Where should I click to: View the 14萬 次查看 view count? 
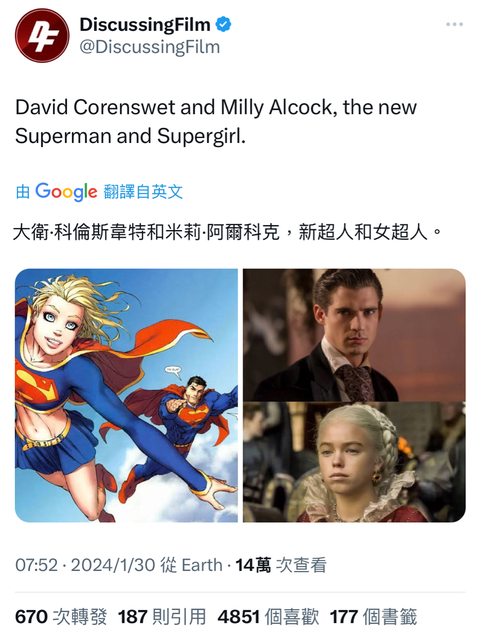pos(281,565)
